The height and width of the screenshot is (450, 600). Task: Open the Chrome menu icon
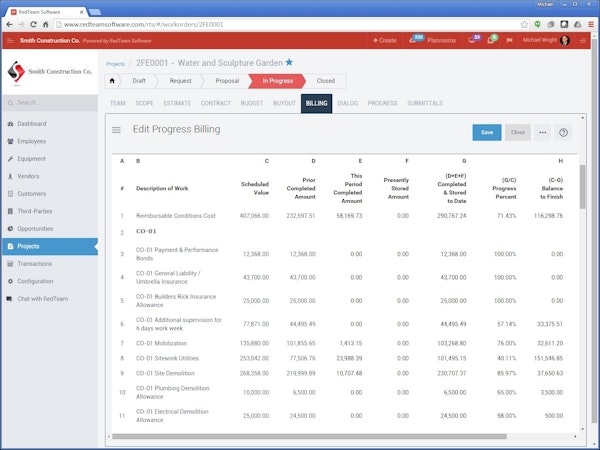click(x=591, y=24)
